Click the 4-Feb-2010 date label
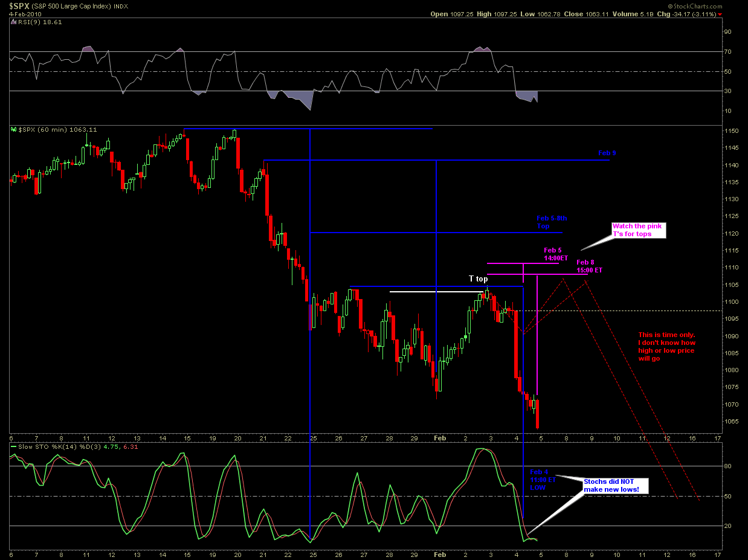 25,13
